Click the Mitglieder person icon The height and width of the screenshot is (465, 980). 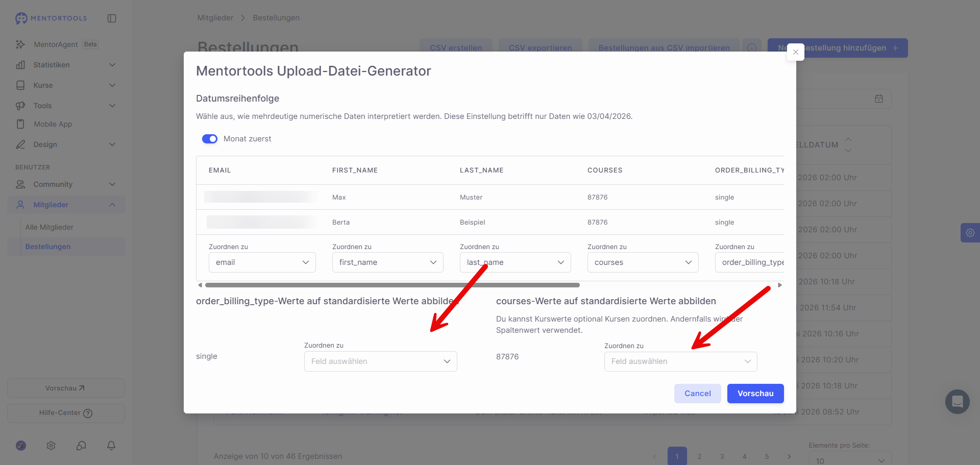20,205
